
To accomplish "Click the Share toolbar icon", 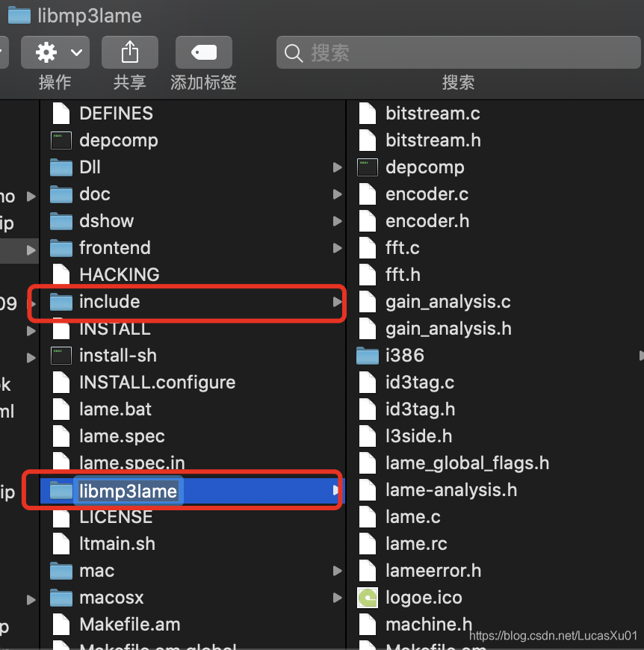I will (x=130, y=52).
